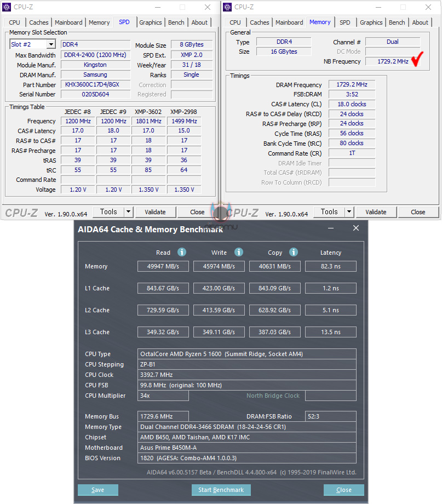Open About tab in right CPU-Z window
The image size is (442, 504).
point(420,22)
